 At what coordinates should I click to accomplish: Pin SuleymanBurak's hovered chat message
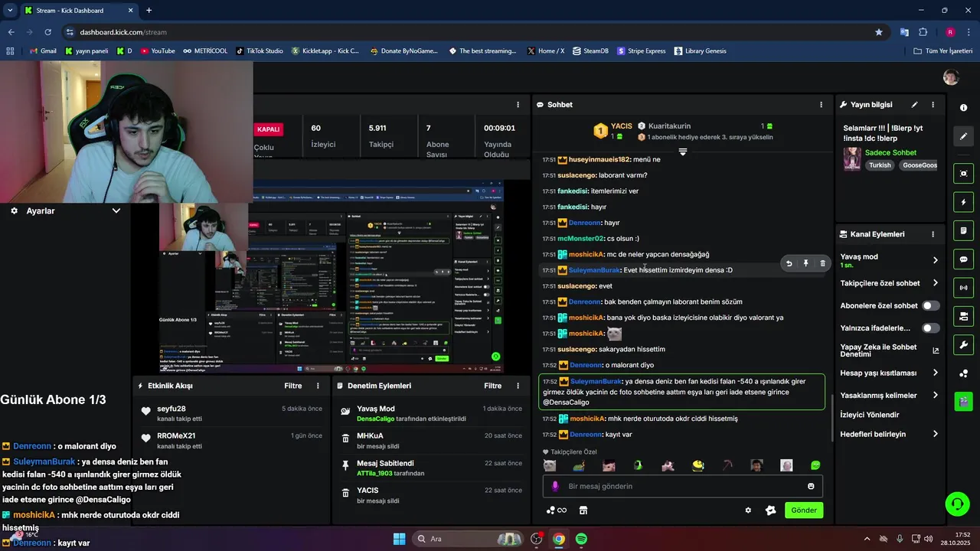tap(805, 263)
